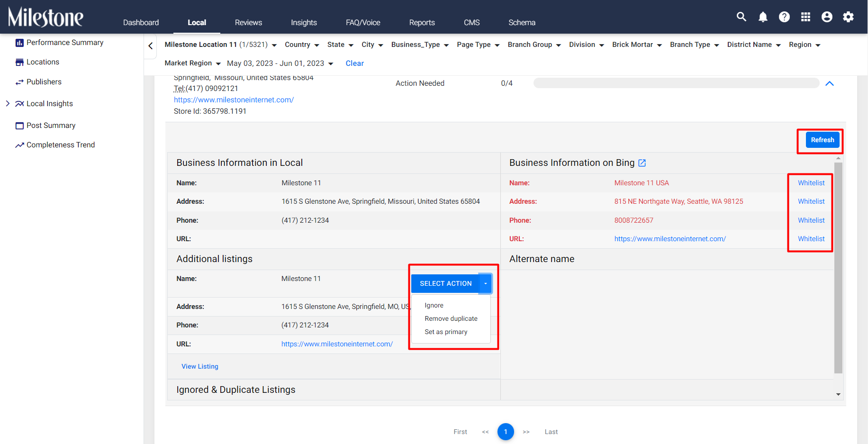Toggle the Select Action dropdown arrow
The image size is (868, 444).
click(486, 283)
